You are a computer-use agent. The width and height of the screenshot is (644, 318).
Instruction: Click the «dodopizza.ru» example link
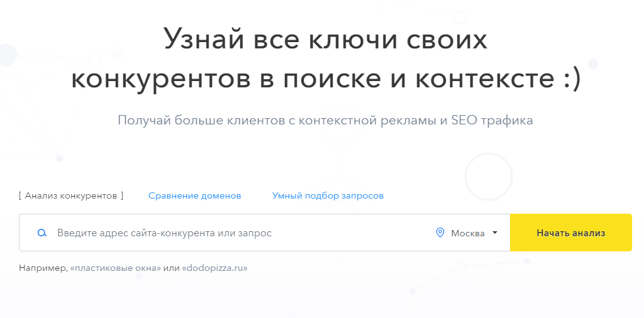tap(214, 268)
